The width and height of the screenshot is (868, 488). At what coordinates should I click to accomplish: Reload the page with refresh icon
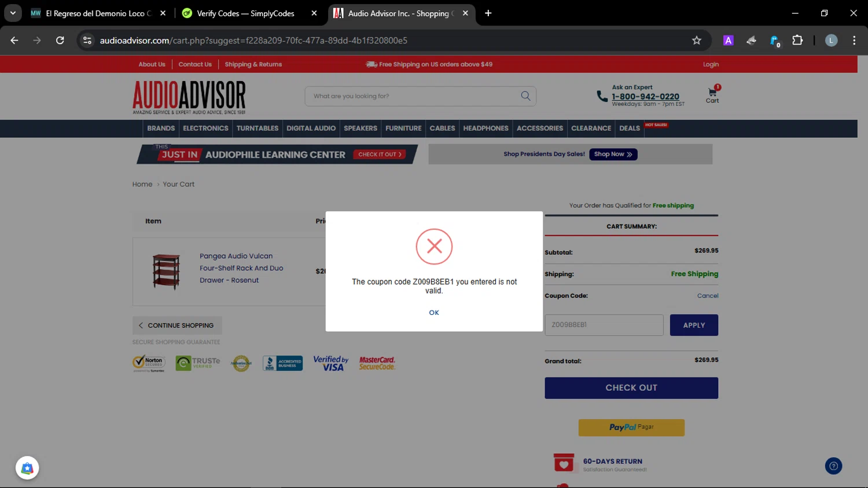pyautogui.click(x=60, y=41)
